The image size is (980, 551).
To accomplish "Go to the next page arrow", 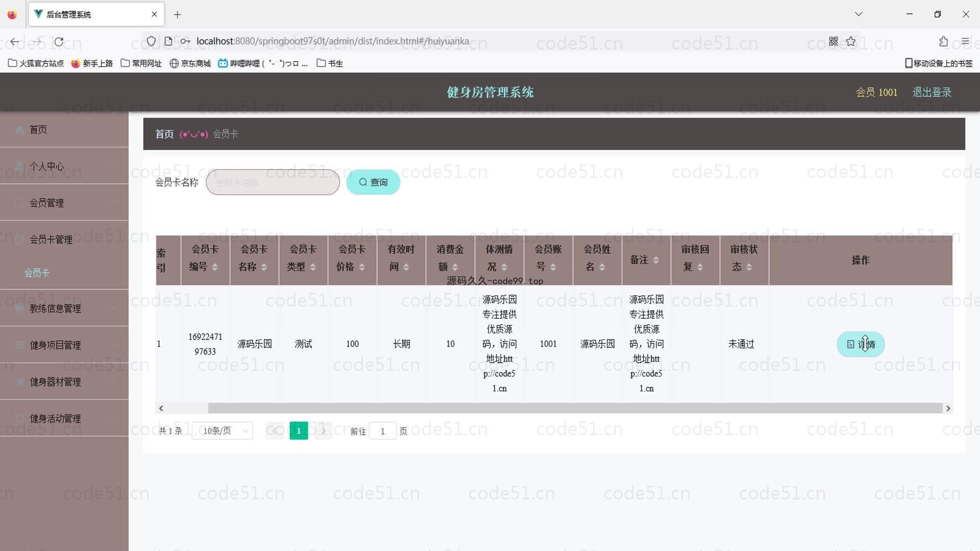I will click(323, 431).
